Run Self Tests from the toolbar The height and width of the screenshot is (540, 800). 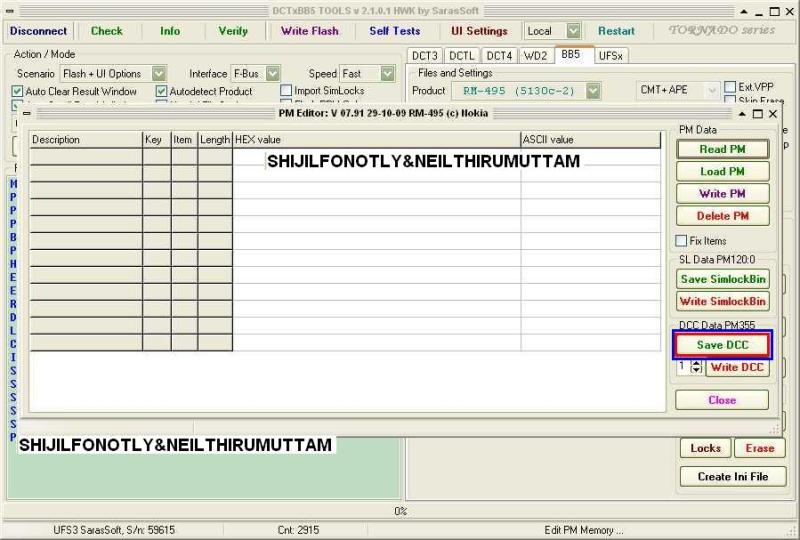[395, 31]
